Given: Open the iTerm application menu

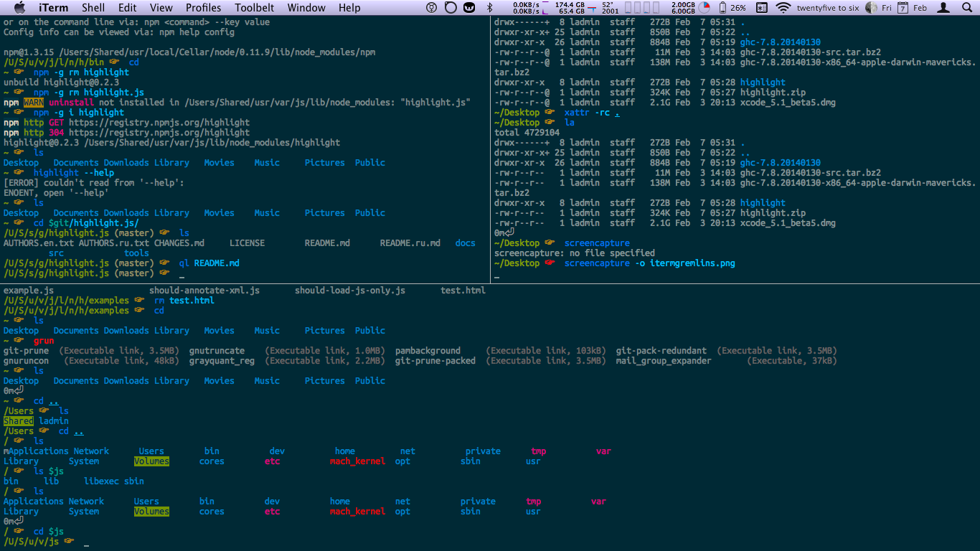Looking at the screenshot, I should (53, 8).
